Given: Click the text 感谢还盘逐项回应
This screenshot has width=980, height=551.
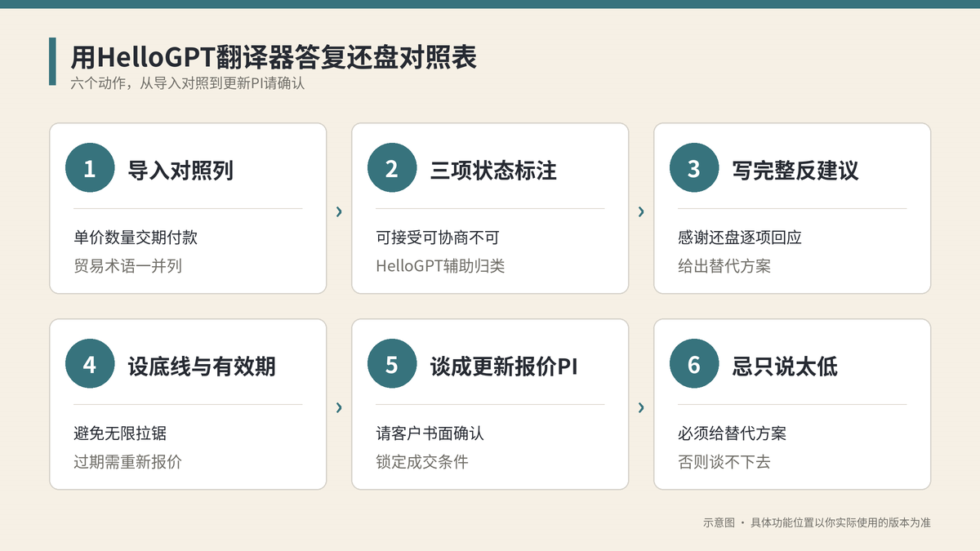Looking at the screenshot, I should point(740,238).
